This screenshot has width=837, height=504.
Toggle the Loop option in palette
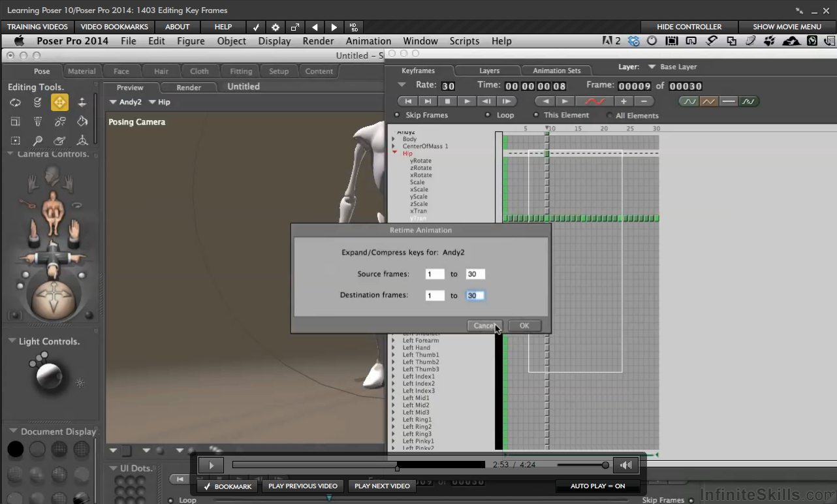click(488, 115)
